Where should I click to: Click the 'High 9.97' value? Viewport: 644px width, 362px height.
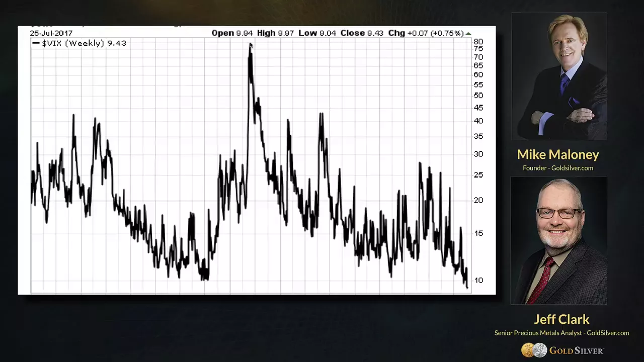275,33
